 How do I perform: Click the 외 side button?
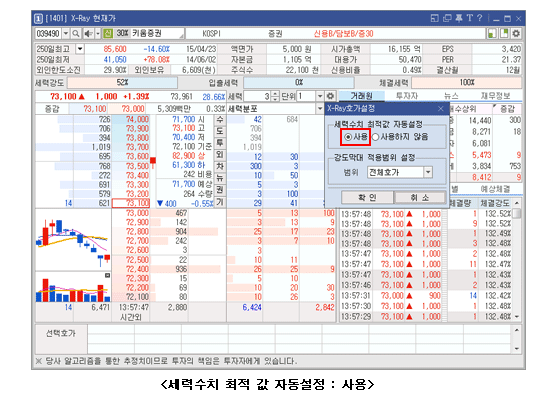pyautogui.click(x=220, y=155)
